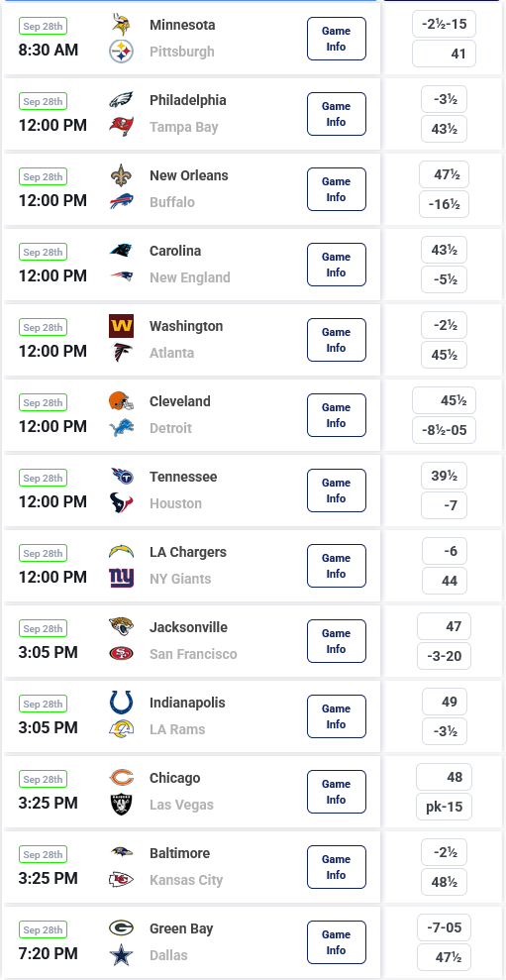Open Game Info for Minnesota vs Pittsburgh
Image resolution: width=506 pixels, height=980 pixels.
[x=336, y=39]
